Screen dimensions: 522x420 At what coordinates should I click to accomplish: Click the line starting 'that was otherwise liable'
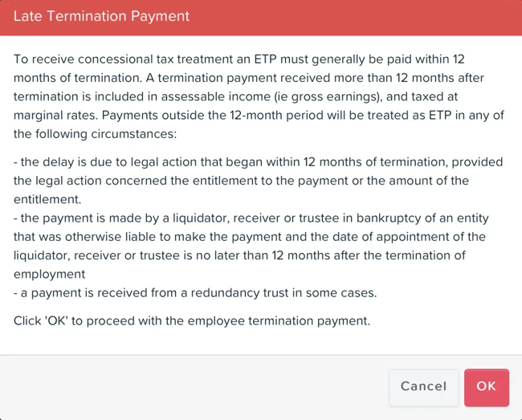pyautogui.click(x=250, y=237)
